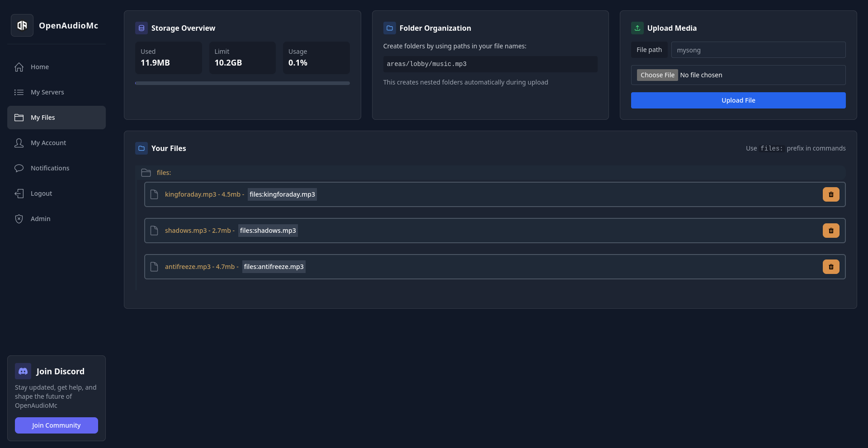Go to My Servers
This screenshot has height=448, width=868.
coord(57,92)
